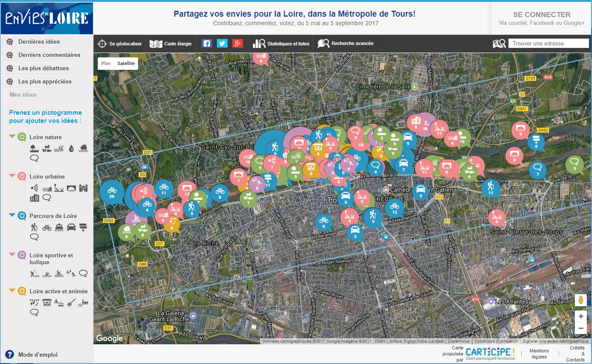Image resolution: width=592 pixels, height=364 pixels.
Task: Disable the Loire sportive et ludique layer
Action: [x=22, y=255]
